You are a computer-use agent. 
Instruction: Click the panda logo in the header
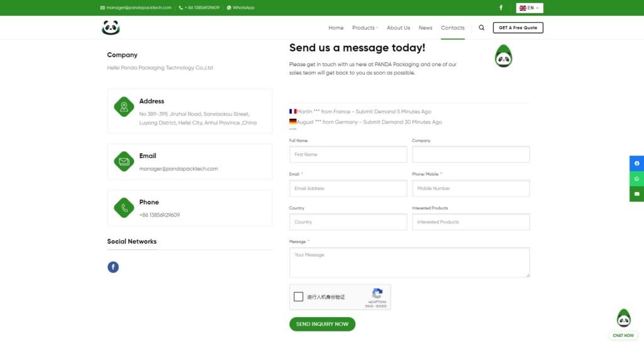[x=111, y=28]
